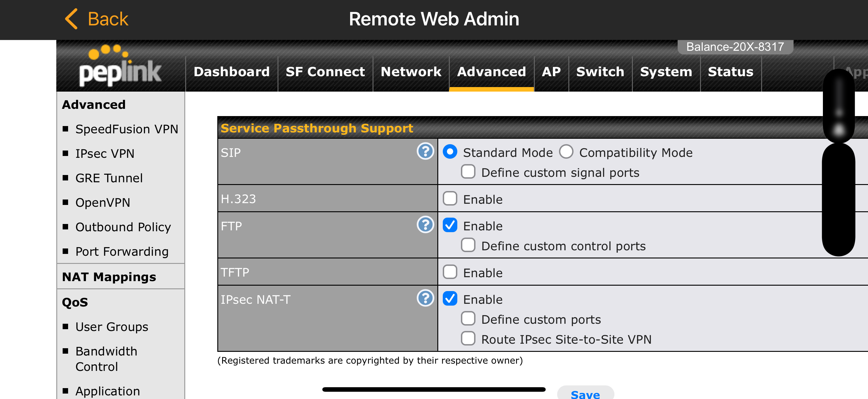Click the Remote Web Admin title
Screen dimensions: 868x399
(x=434, y=19)
